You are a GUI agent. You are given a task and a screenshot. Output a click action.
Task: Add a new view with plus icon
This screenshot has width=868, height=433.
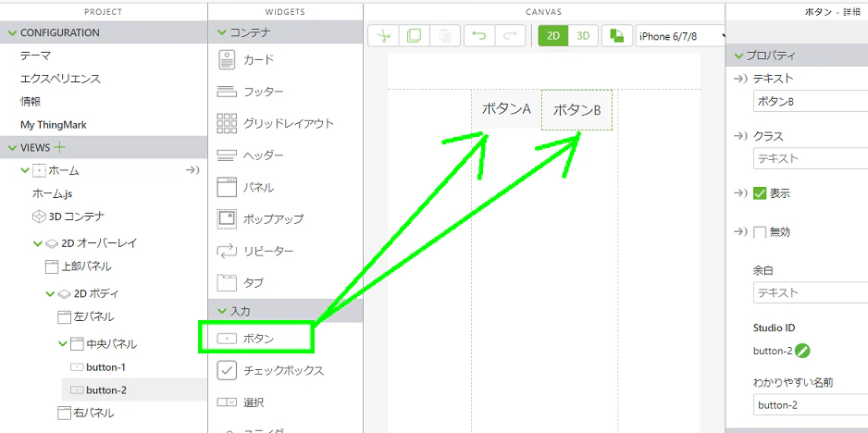click(58, 147)
